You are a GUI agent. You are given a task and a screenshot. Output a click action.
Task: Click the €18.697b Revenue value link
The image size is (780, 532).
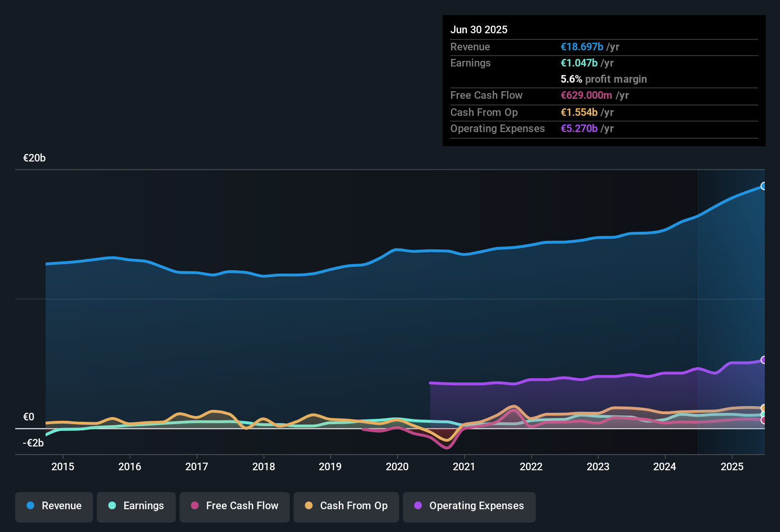click(581, 47)
